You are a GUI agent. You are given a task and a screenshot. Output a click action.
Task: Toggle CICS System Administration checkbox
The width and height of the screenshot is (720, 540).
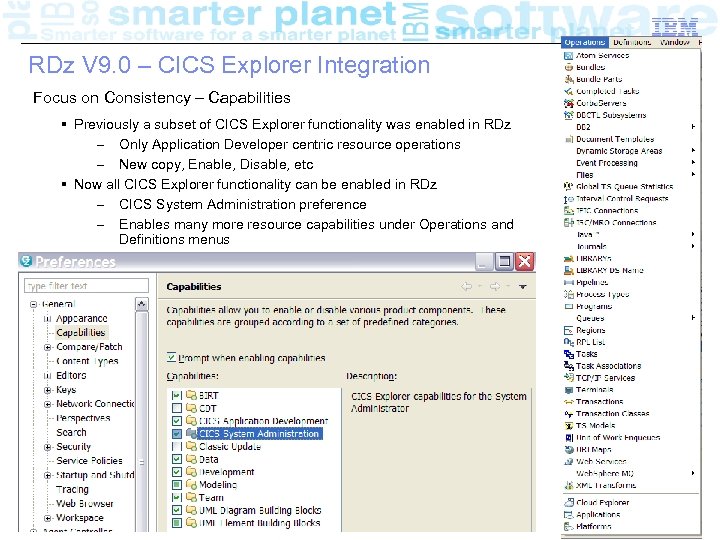tap(177, 433)
